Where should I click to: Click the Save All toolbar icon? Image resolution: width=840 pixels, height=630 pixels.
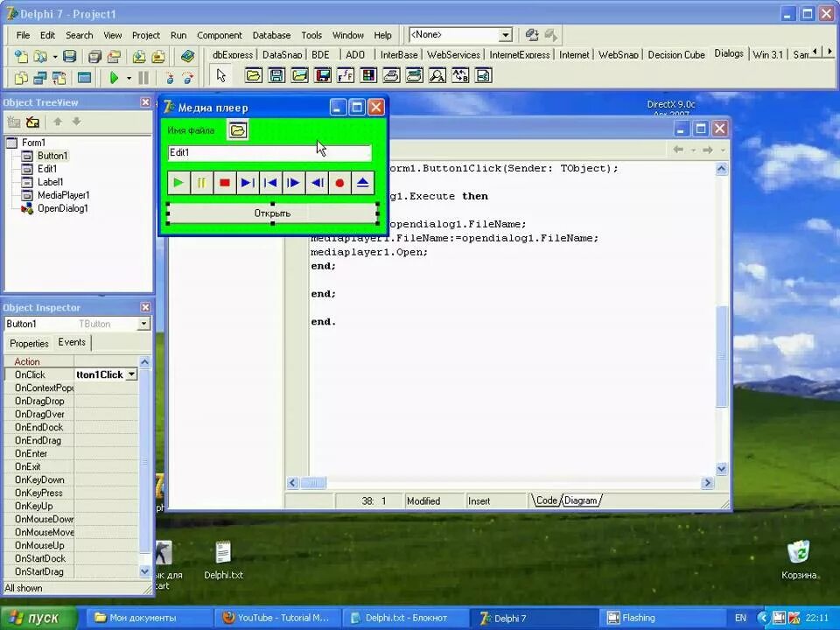[94, 56]
